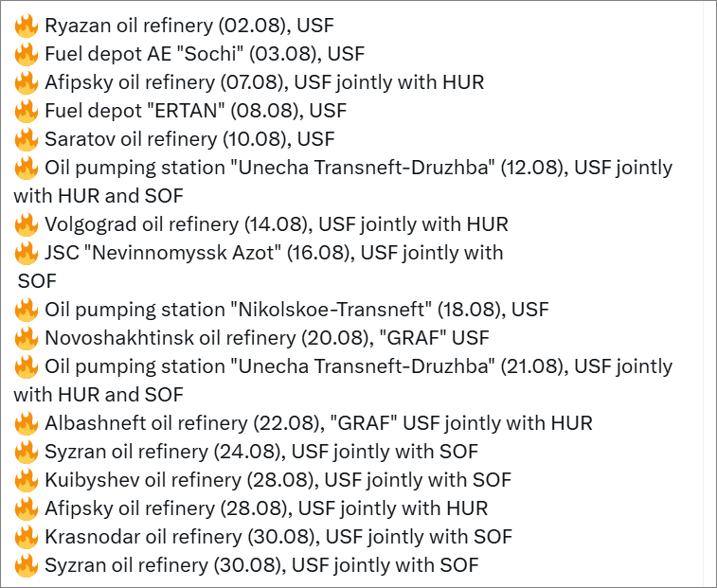Click the fire icon beside Albashneft oil refinery
717x588 pixels.
pyautogui.click(x=27, y=423)
